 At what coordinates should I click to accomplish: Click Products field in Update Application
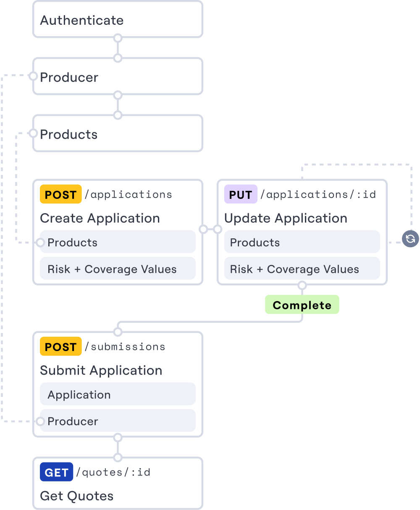tap(302, 242)
